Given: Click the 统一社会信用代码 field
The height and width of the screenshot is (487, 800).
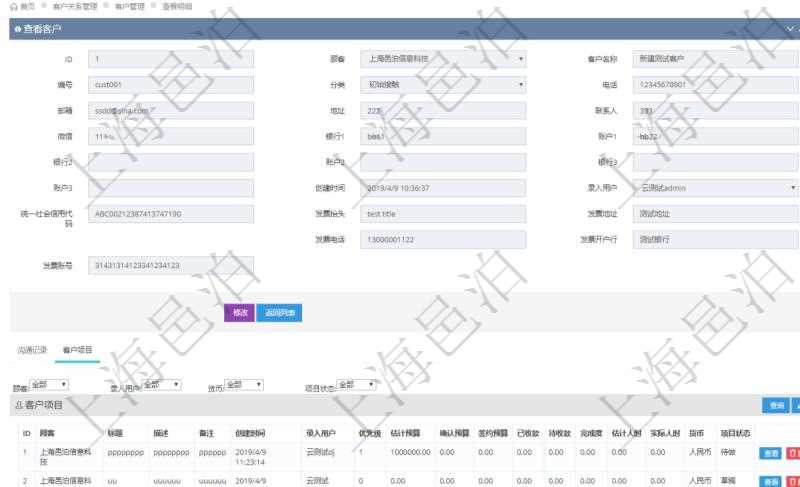Looking at the screenshot, I should coord(171,214).
